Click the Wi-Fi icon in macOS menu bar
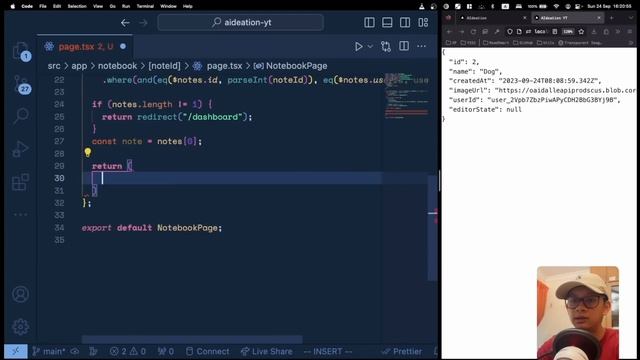 click(x=556, y=6)
